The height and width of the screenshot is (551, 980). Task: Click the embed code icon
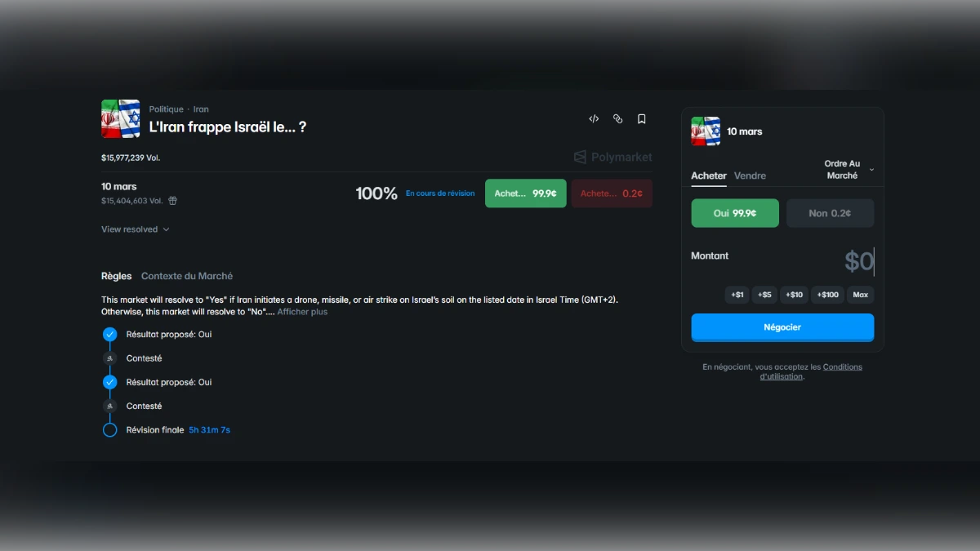(594, 119)
